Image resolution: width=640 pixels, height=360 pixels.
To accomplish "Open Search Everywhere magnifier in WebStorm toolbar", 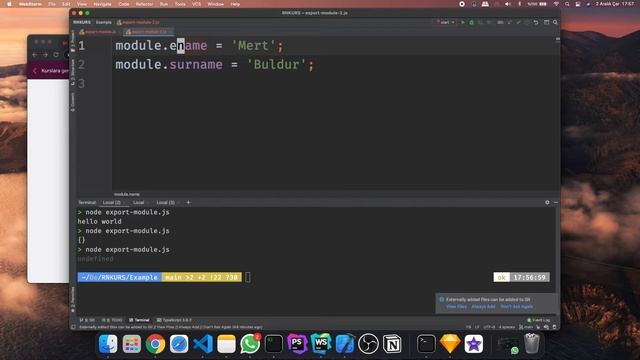I will (x=555, y=22).
